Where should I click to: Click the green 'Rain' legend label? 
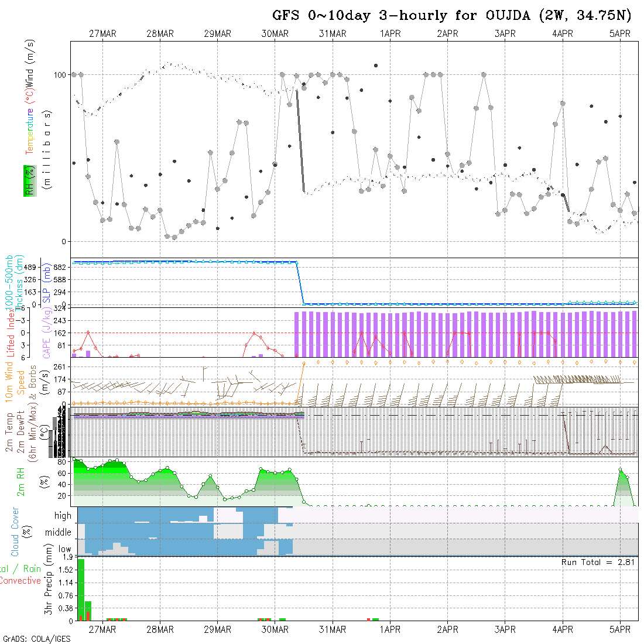tap(32, 569)
